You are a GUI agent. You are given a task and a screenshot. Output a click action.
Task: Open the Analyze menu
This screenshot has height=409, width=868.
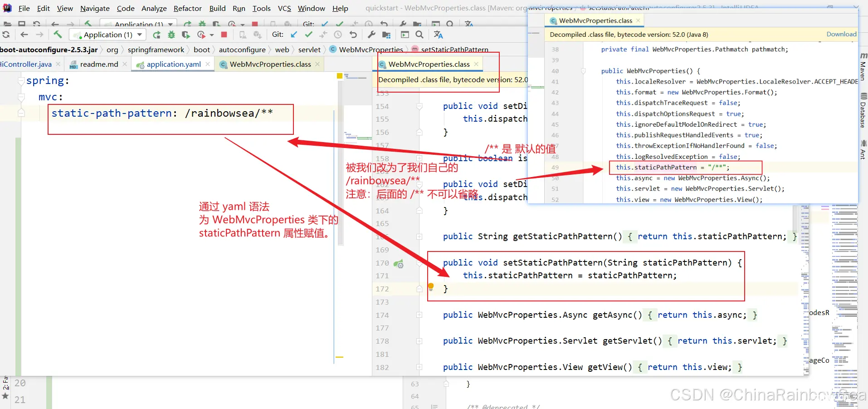point(154,8)
